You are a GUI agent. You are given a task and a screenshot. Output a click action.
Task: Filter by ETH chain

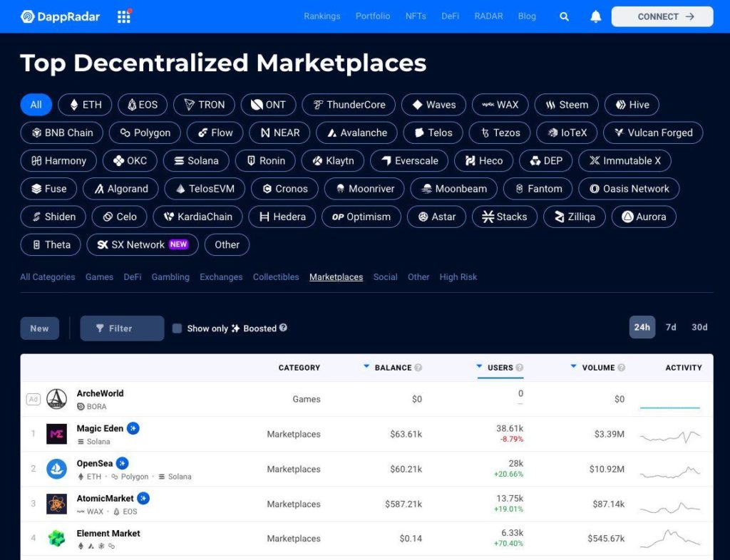[x=86, y=105]
